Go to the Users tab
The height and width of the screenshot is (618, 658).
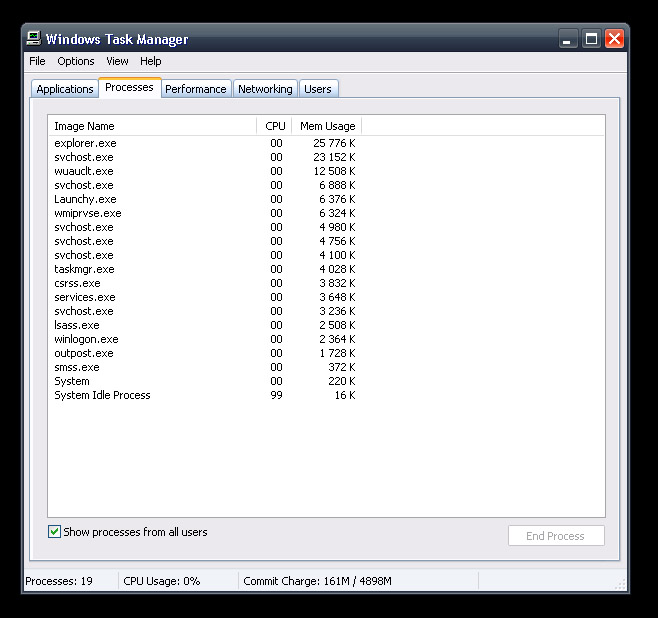pyautogui.click(x=318, y=89)
